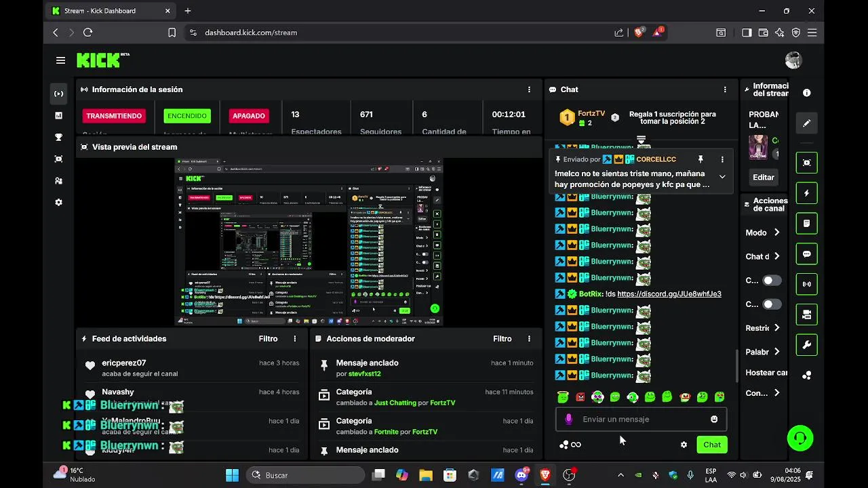Viewport: 868px width, 488px height.
Task: Toggle the switch directly below Chat d row
Action: click(772, 281)
